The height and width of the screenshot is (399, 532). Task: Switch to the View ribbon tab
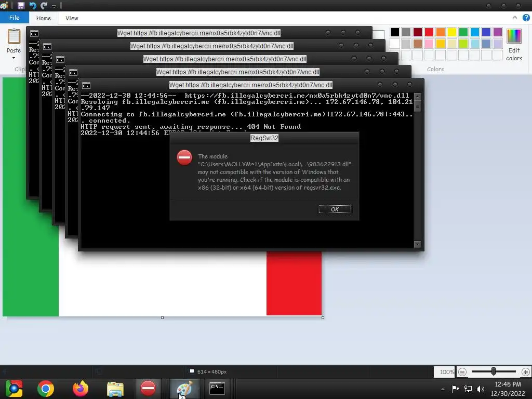(x=72, y=18)
